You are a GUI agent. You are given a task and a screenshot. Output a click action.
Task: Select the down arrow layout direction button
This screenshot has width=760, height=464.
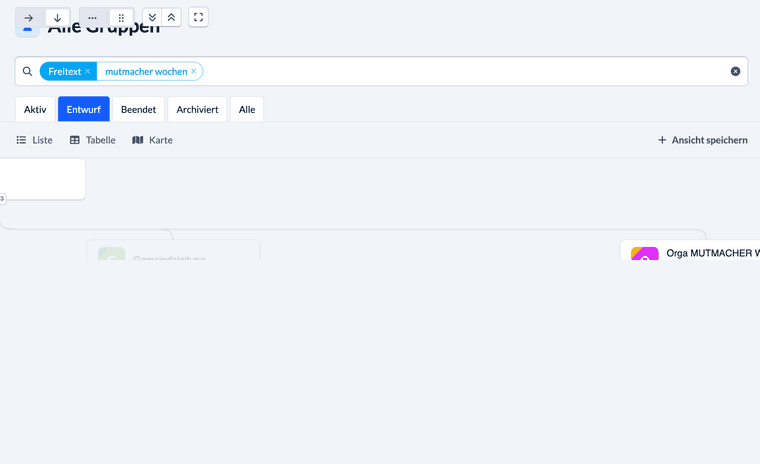pyautogui.click(x=58, y=18)
